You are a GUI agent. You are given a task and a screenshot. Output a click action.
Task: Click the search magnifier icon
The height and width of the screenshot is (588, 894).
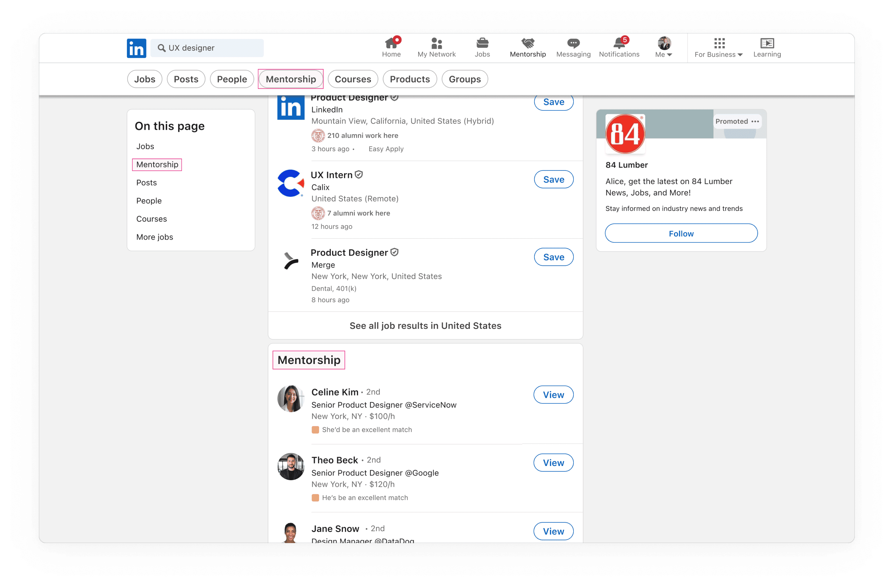coord(161,48)
